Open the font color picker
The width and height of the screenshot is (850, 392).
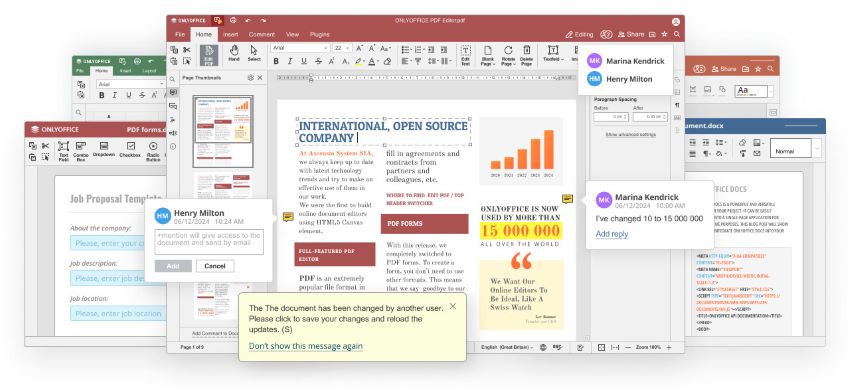[x=374, y=61]
